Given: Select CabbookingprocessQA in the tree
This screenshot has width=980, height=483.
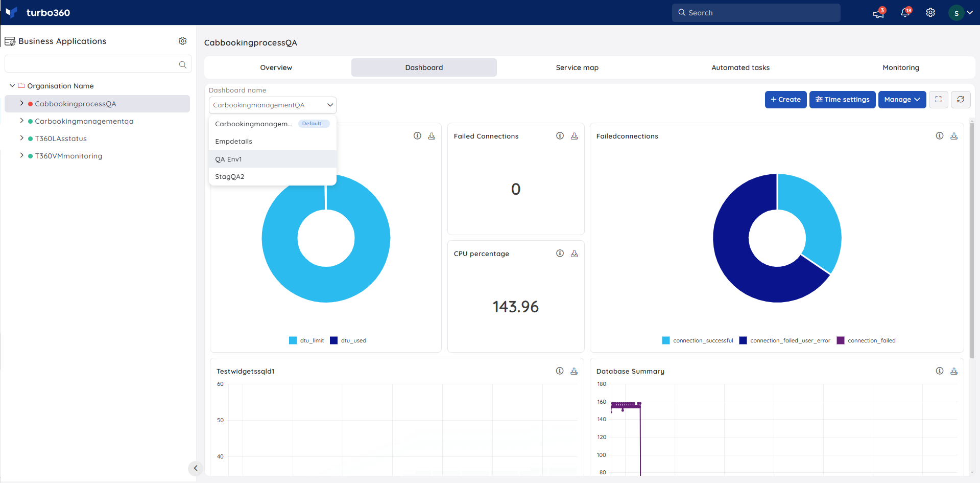Looking at the screenshot, I should tap(76, 104).
